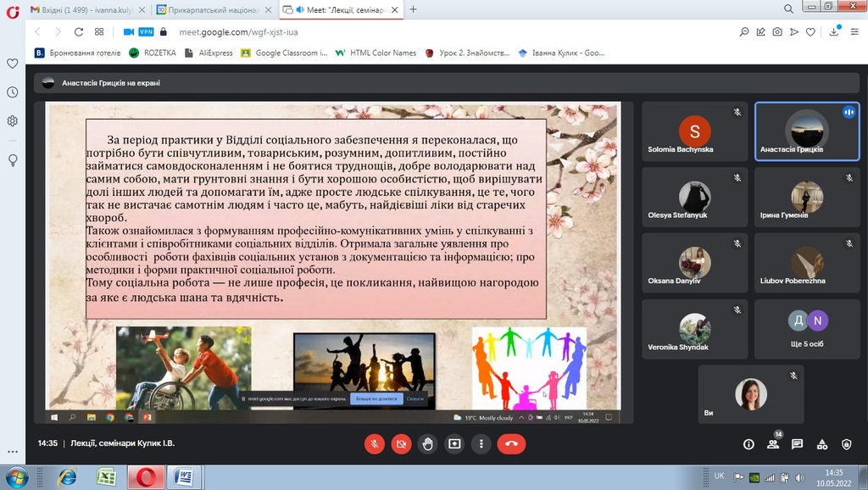Image resolution: width=868 pixels, height=490 pixels.
Task: Open host controls shield icon
Action: tap(846, 443)
